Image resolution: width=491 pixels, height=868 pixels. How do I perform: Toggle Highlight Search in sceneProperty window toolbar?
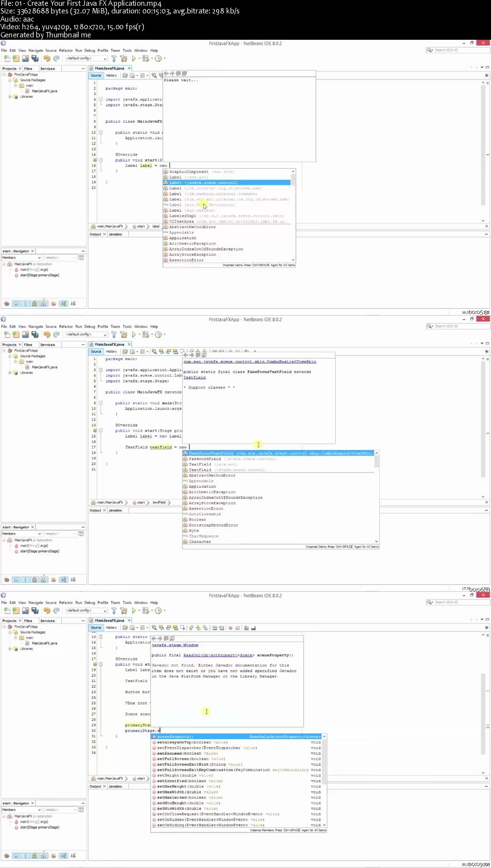click(x=175, y=628)
